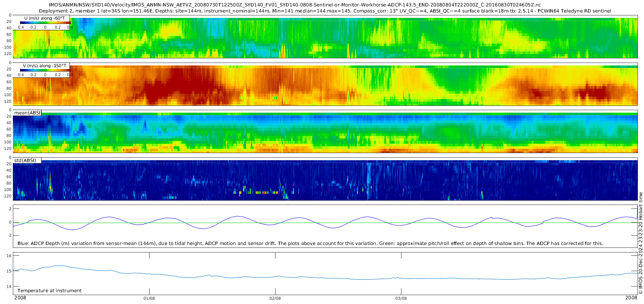Click the 14 tick on temperature axis
The width and height of the screenshot is (644, 304).
tap(9, 286)
